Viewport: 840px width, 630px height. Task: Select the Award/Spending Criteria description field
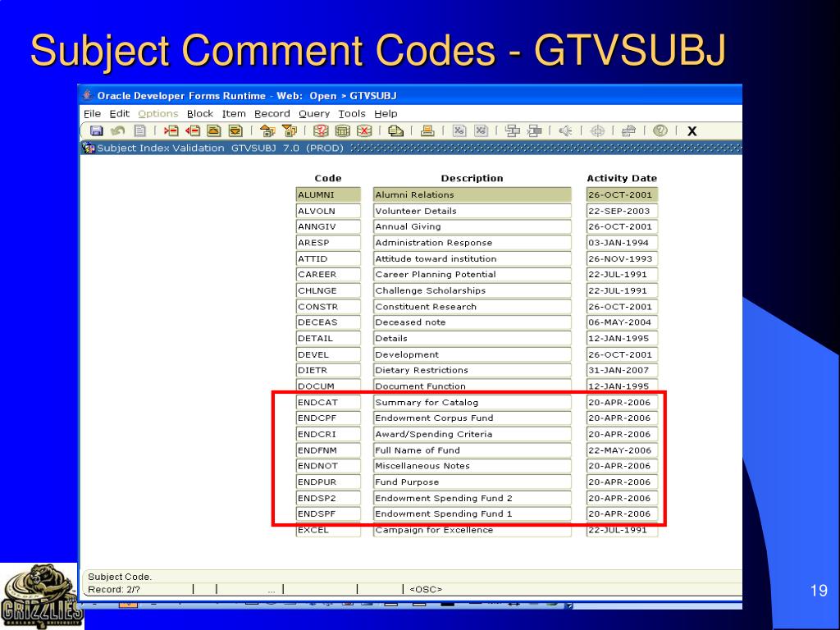472,434
